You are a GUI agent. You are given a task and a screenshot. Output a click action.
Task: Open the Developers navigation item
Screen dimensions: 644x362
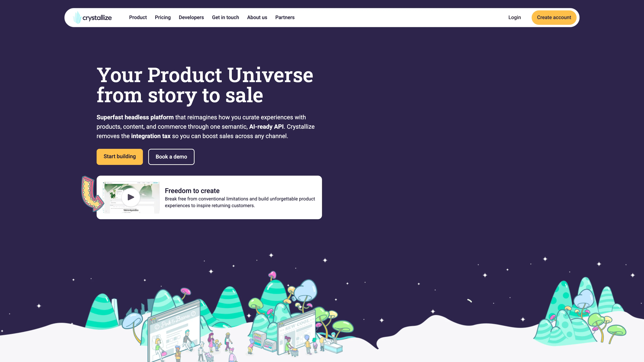click(191, 17)
